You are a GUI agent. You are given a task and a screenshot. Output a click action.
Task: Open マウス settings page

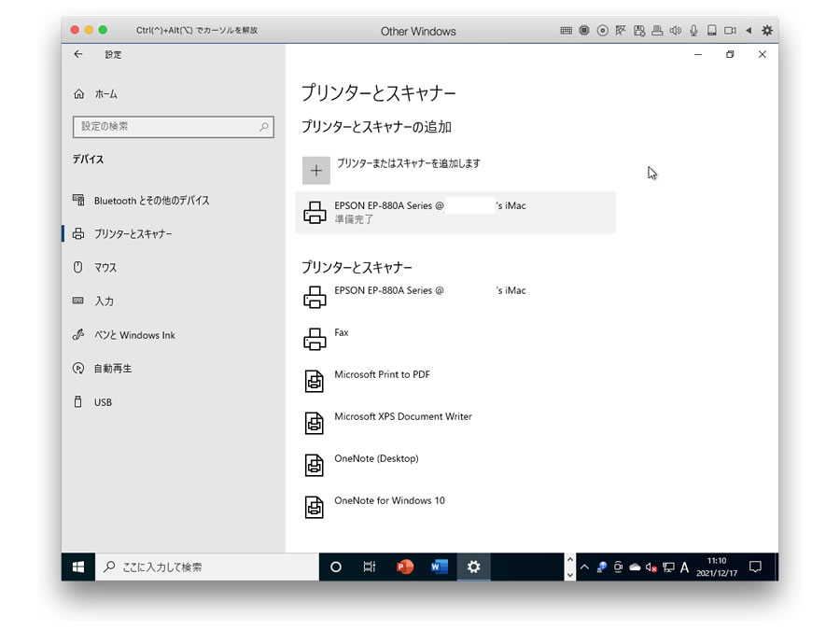click(173, 267)
